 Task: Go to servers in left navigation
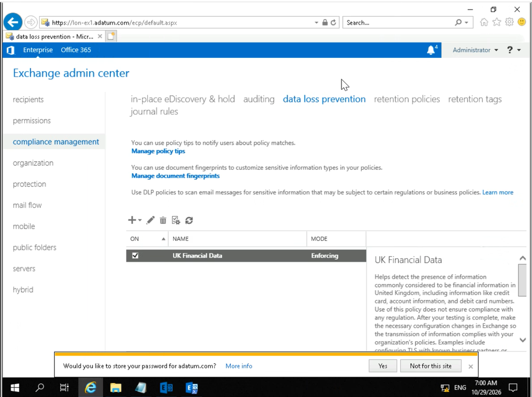coord(24,268)
